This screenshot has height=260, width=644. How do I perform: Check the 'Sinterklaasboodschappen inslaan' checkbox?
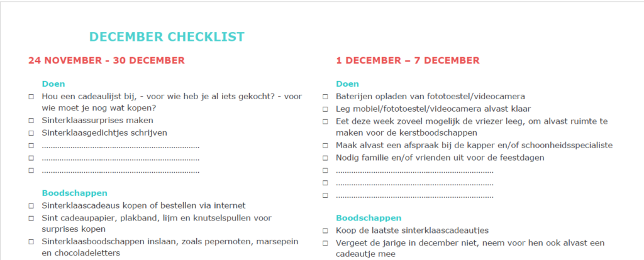tap(31, 242)
